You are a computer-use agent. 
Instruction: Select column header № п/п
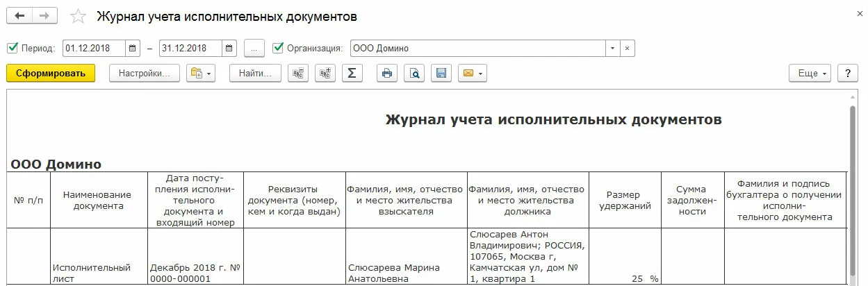pos(28,200)
